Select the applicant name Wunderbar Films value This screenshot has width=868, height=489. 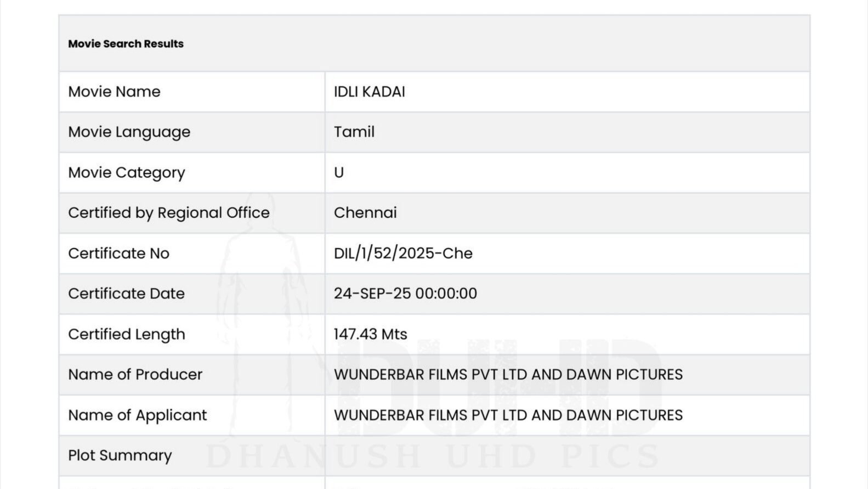[508, 415]
